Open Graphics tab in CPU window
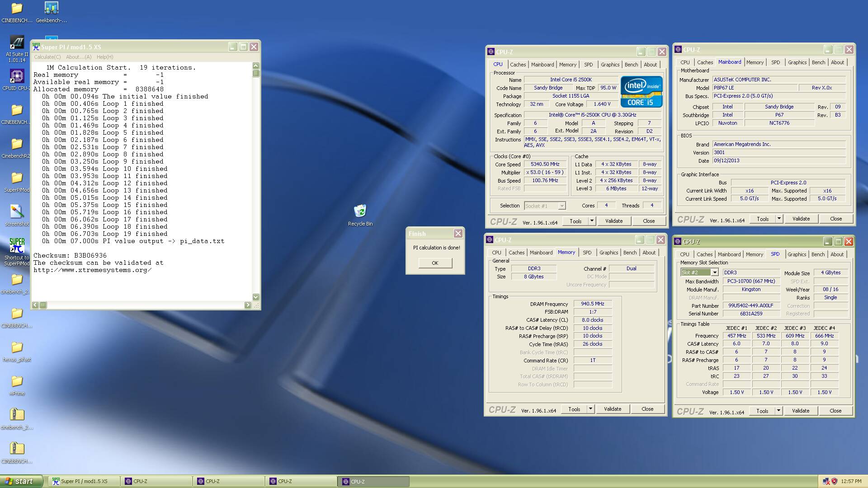This screenshot has height=488, width=868. point(610,65)
